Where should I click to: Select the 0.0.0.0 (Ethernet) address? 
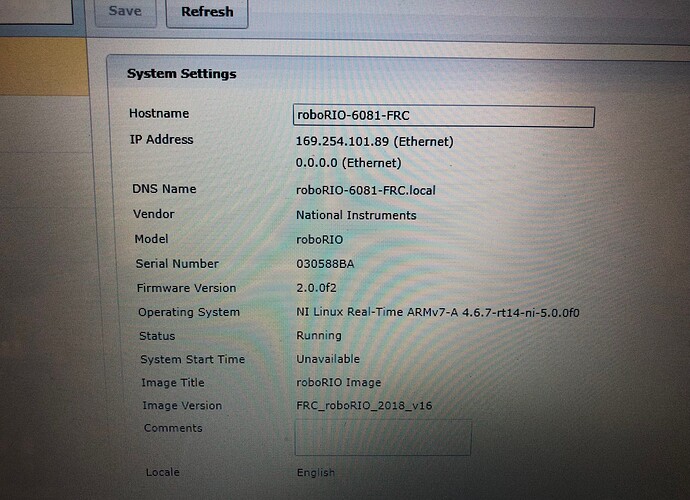(349, 163)
